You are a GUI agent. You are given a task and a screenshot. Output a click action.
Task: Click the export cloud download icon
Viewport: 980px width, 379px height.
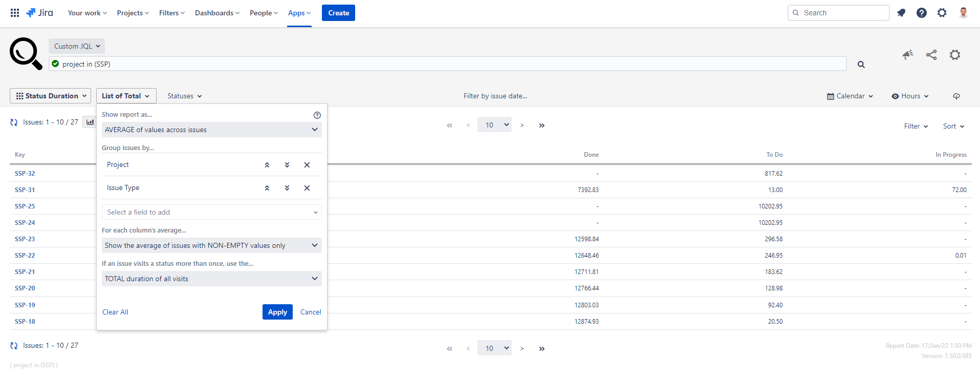point(956,96)
